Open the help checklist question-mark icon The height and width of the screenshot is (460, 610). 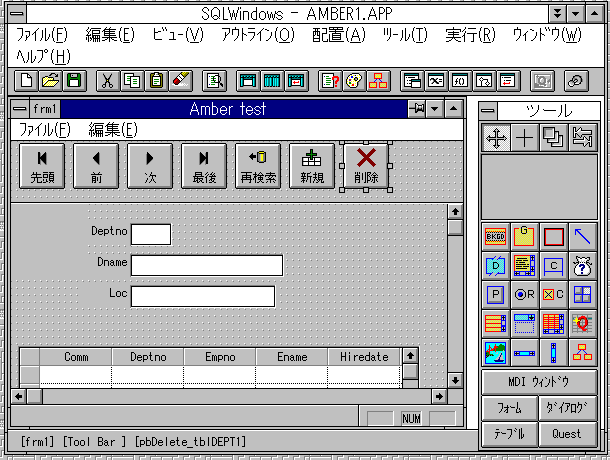tap(330, 81)
